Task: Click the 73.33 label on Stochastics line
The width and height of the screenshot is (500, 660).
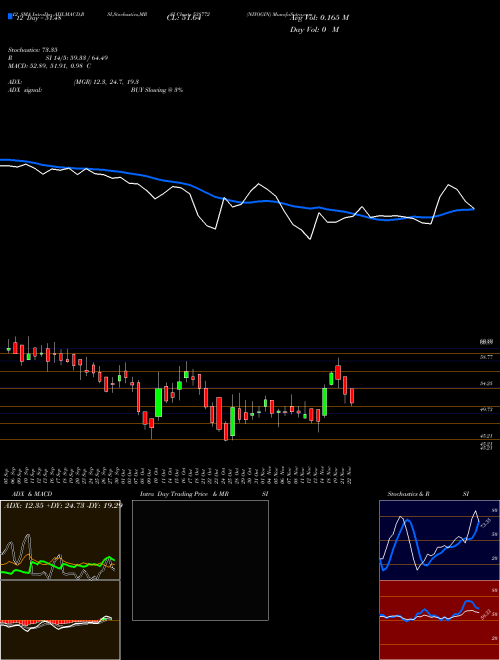Action: pyautogui.click(x=486, y=523)
